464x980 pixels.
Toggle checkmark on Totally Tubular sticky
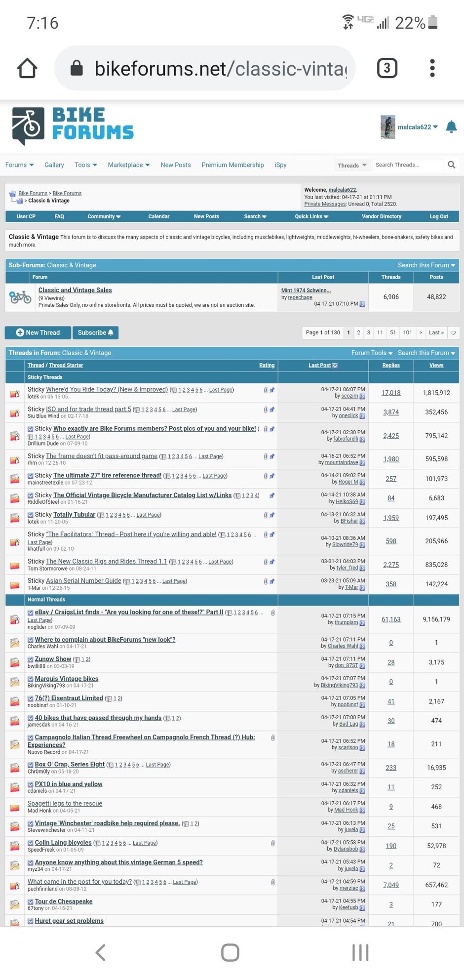(x=31, y=515)
